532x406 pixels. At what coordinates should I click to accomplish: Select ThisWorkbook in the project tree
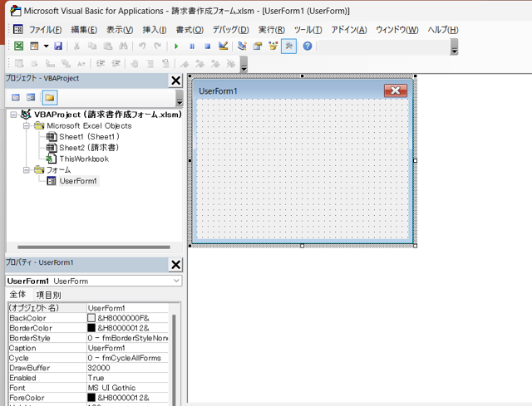[83, 159]
